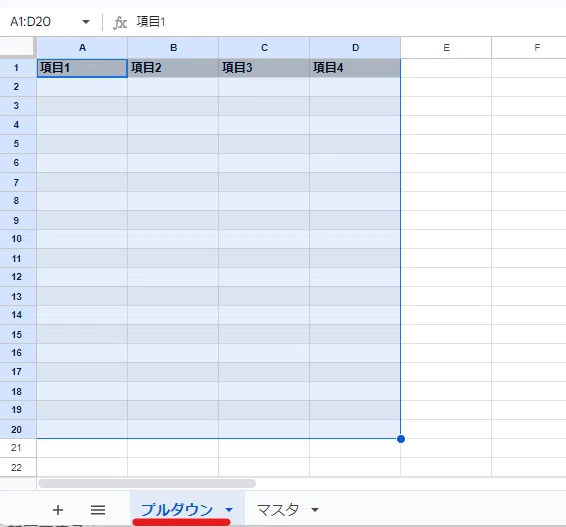The width and height of the screenshot is (566, 527).
Task: Select row 12 header
Action: click(18, 277)
